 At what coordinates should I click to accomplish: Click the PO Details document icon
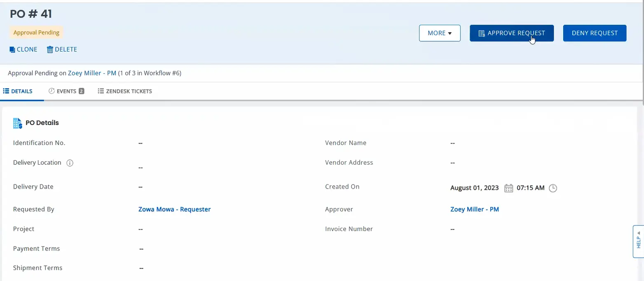click(17, 123)
